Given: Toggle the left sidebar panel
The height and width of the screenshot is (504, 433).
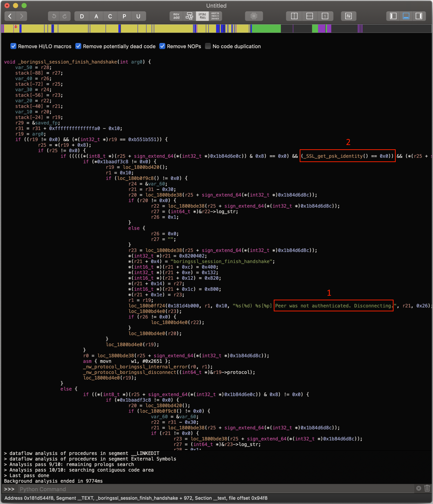Looking at the screenshot, I should tap(393, 16).
